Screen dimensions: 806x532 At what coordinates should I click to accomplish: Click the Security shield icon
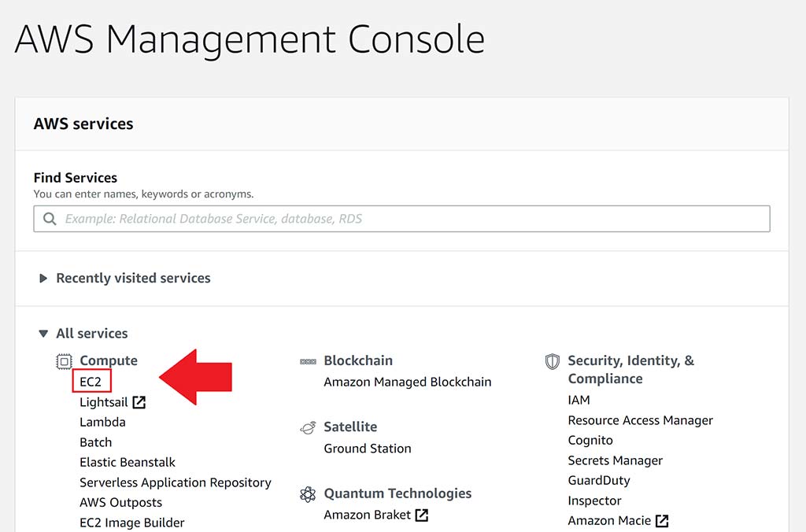[x=552, y=361]
